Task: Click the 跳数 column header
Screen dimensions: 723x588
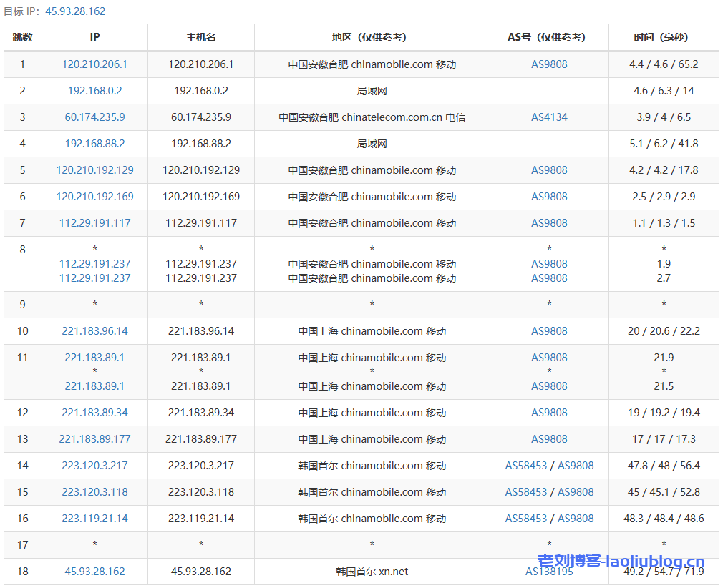Action: (23, 37)
